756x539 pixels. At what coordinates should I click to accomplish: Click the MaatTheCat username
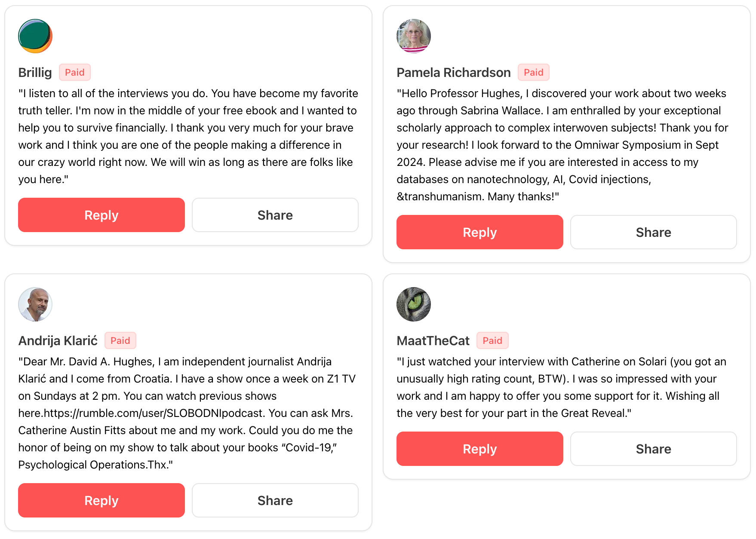pyautogui.click(x=433, y=341)
